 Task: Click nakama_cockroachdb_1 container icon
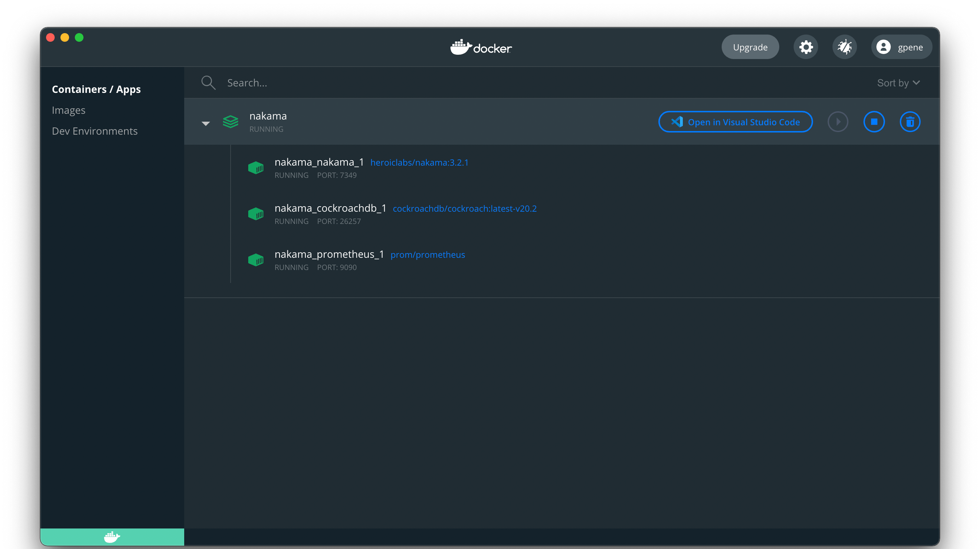pos(256,213)
